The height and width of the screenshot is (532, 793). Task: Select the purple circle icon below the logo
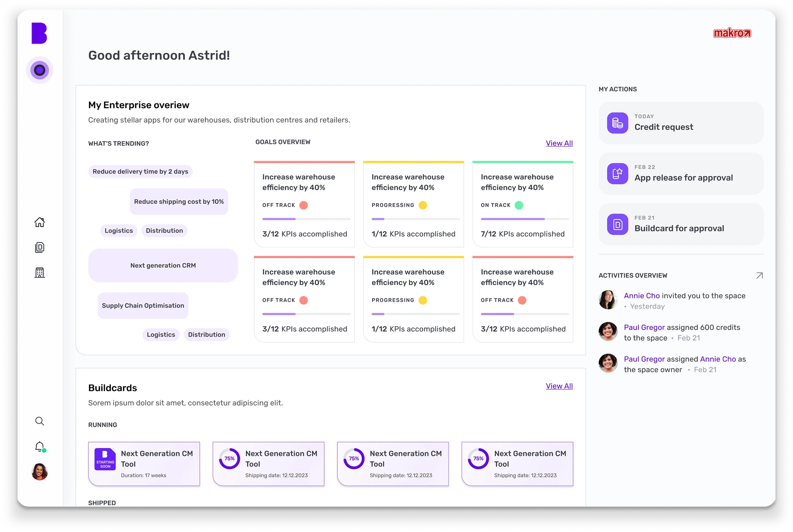click(x=40, y=70)
